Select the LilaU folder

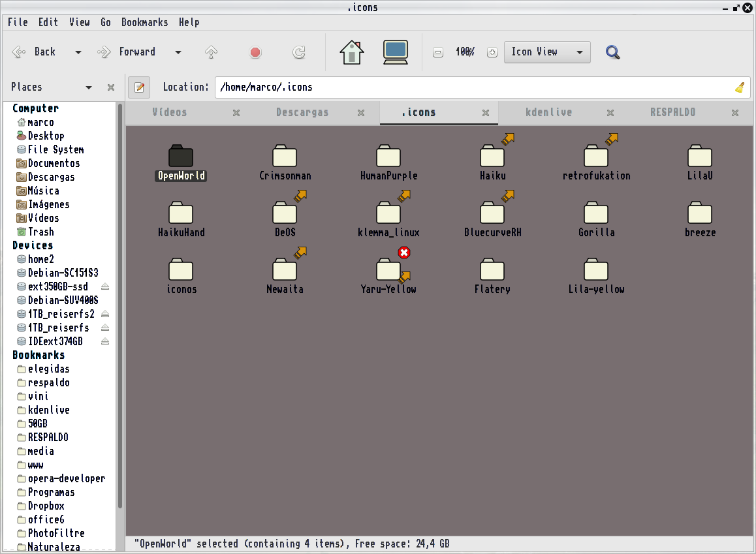[x=700, y=163]
